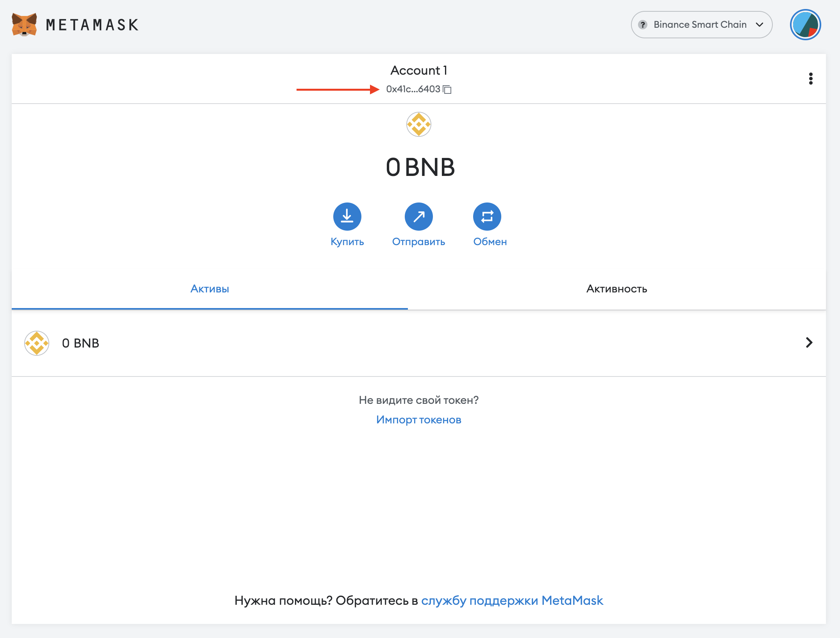Click the Отправить arrow icon button

[x=418, y=216]
